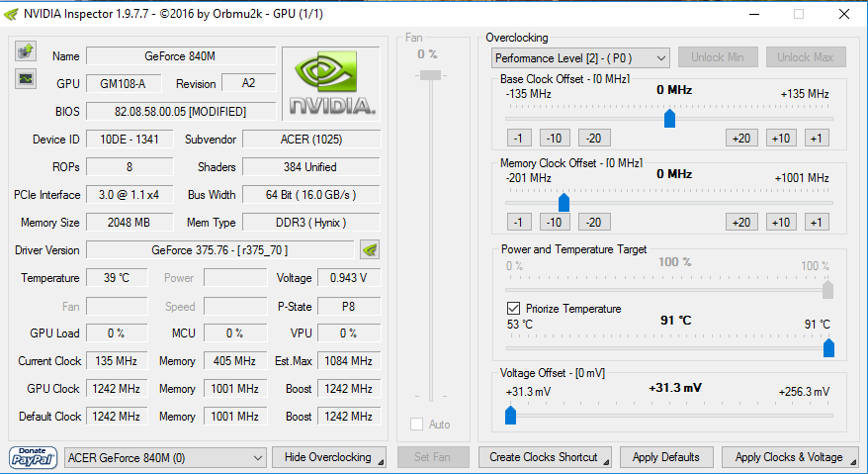
Task: Click the upload screenshot icon beside Name
Action: click(26, 50)
